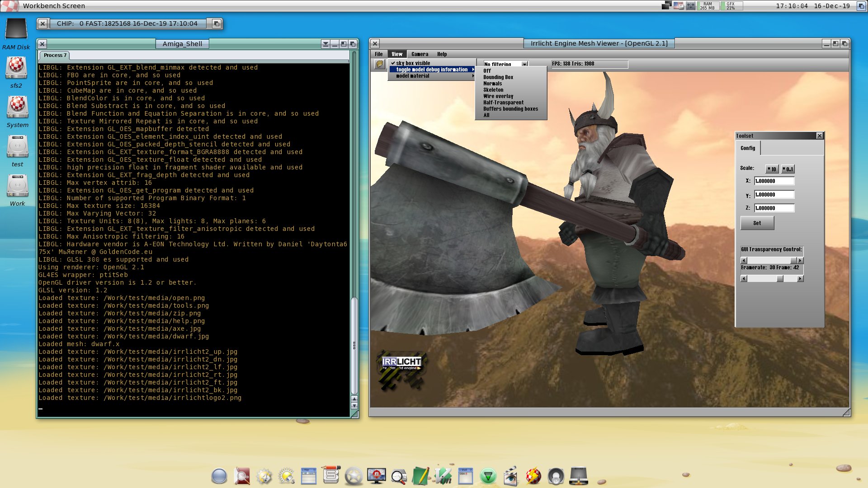Click the Z scale input field
This screenshot has width=868, height=488.
click(774, 208)
